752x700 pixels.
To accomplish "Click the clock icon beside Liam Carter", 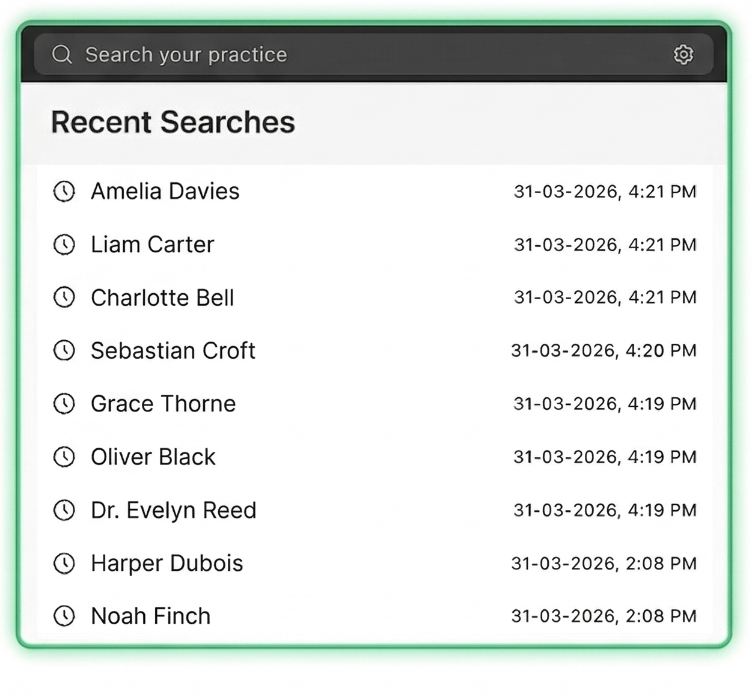I will (x=64, y=245).
